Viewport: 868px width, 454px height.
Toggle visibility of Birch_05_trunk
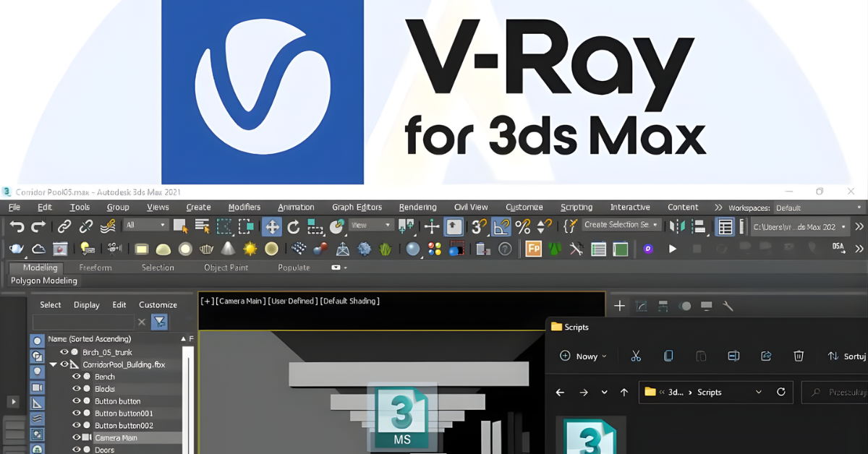coord(64,352)
